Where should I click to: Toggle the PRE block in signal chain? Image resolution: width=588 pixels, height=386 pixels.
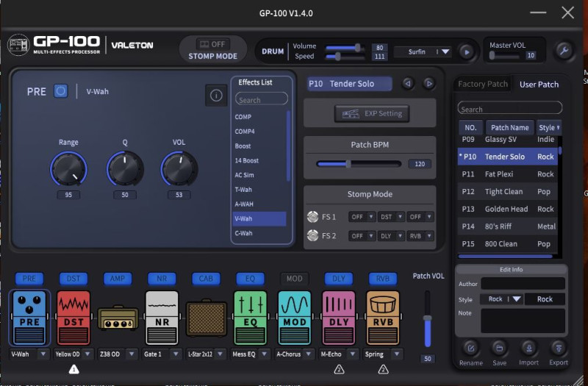(29, 279)
